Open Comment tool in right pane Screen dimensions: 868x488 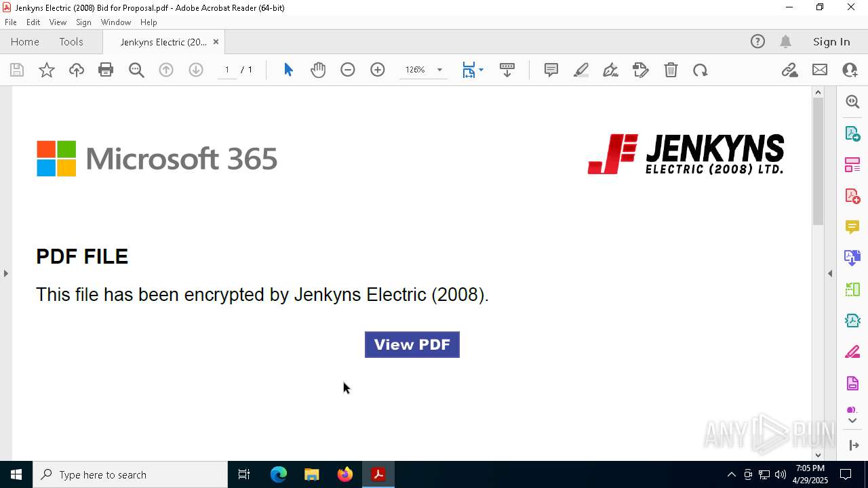852,227
